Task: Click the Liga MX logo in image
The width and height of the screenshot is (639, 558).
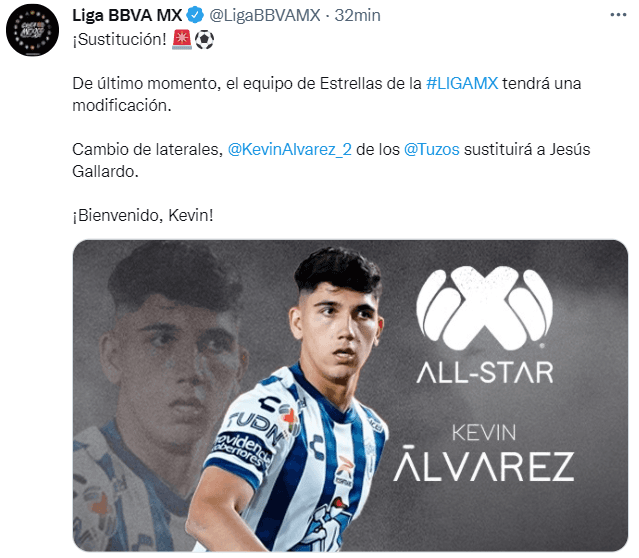Action: 485,308
